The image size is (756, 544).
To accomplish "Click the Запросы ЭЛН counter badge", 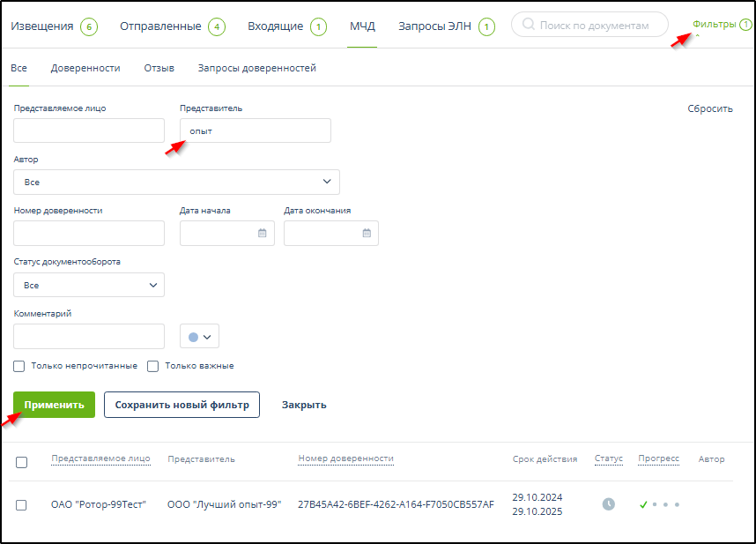I will 486,26.
